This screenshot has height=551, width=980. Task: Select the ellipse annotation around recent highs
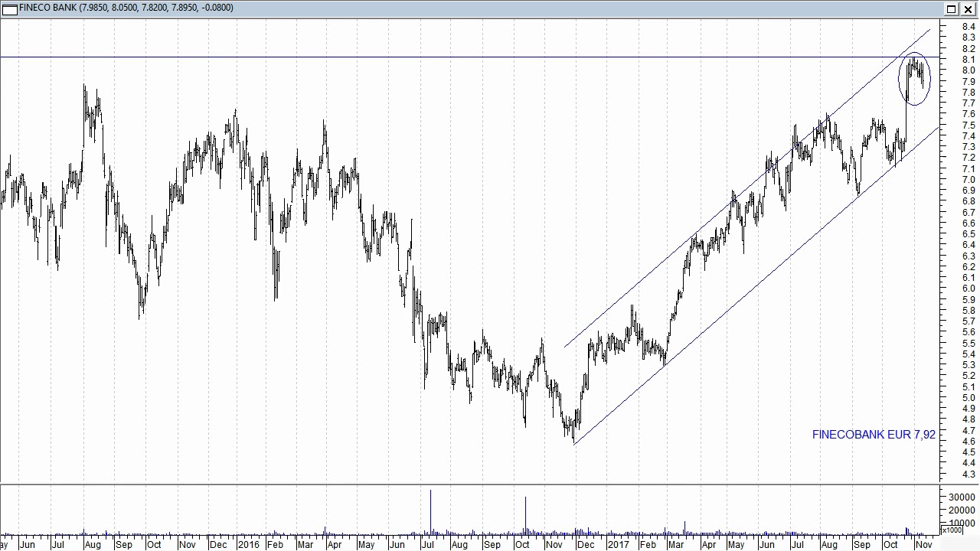[x=914, y=79]
